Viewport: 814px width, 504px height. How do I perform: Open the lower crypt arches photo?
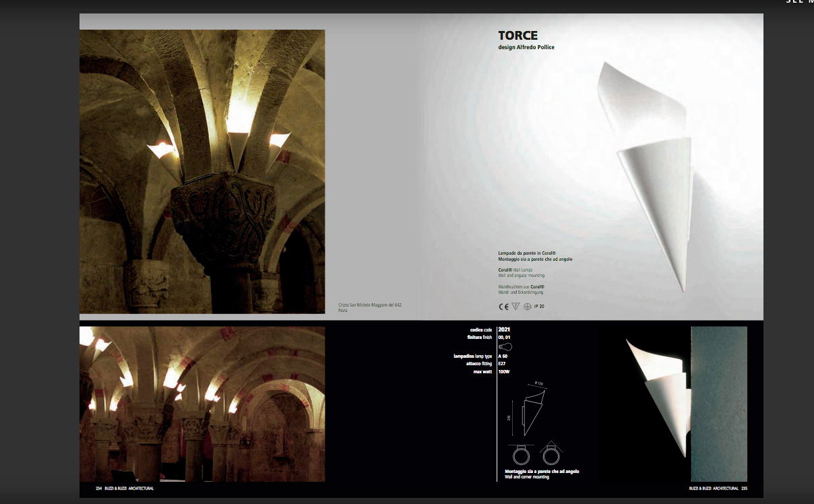202,404
